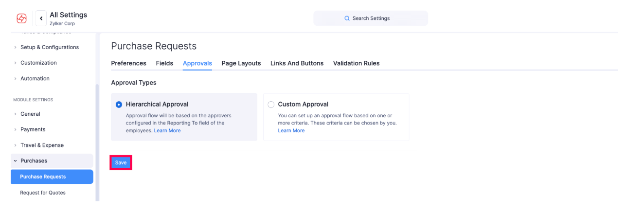644x212 pixels.
Task: Open the Validation Rules tab
Action: tap(356, 63)
